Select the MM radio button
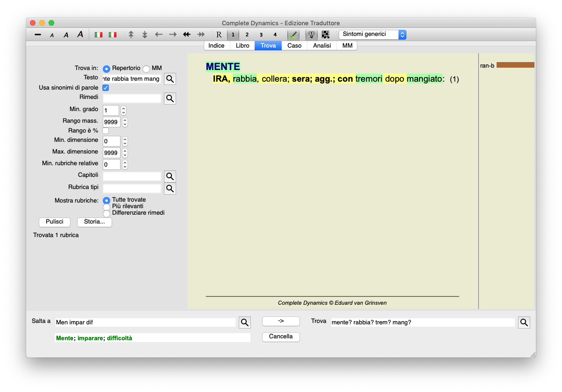562x392 pixels. pos(146,69)
